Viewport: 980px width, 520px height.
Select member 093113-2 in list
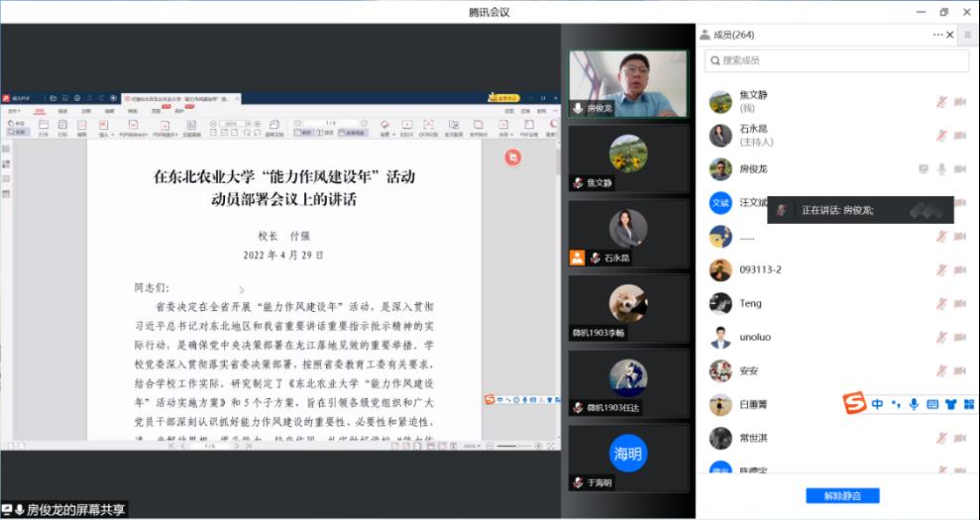(x=837, y=270)
